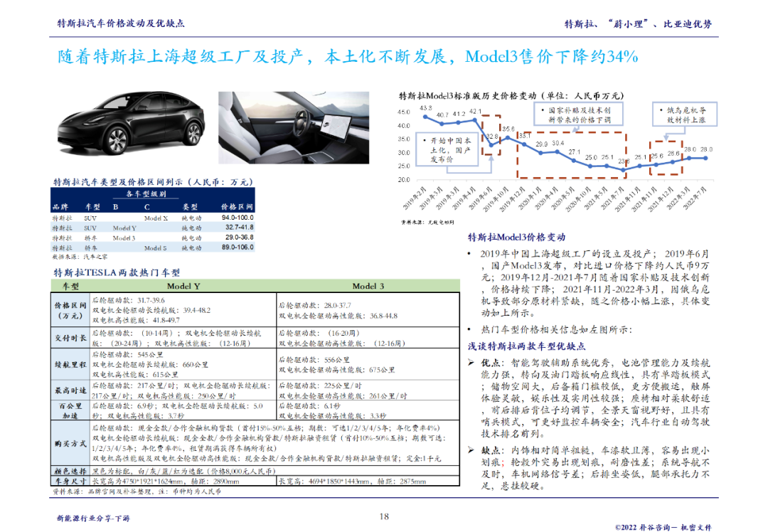The image size is (768, 532).
Task: Click the 车身尺寸 row header
Action: point(70,481)
